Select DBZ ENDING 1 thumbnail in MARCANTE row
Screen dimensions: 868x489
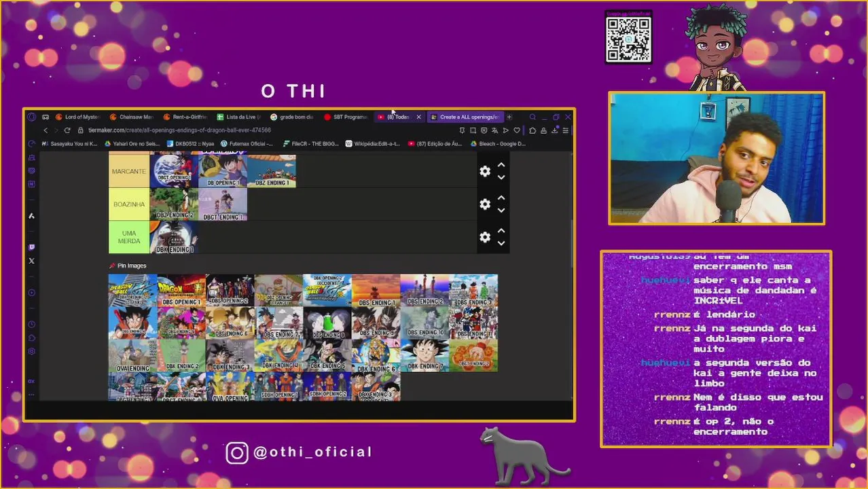[x=272, y=171]
